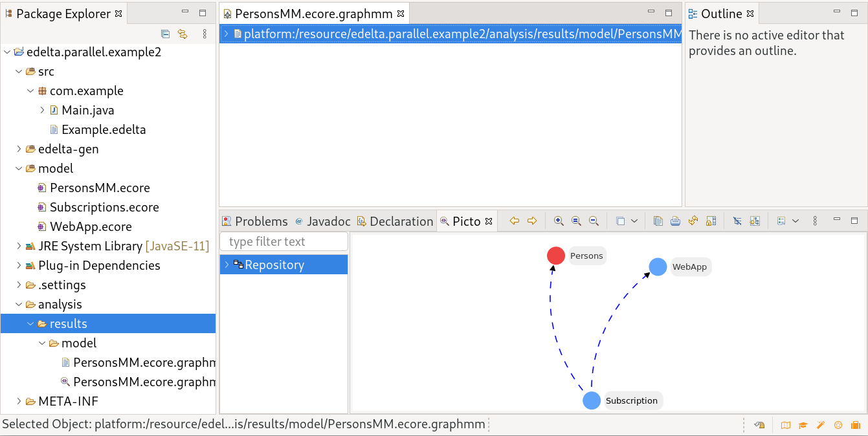Toggle the tree sync option in Picto

755,221
